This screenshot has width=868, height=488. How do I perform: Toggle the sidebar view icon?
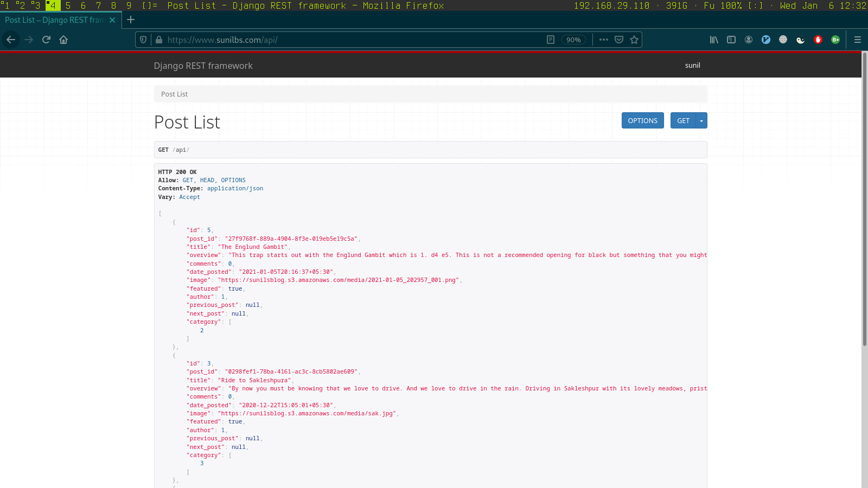pos(731,40)
